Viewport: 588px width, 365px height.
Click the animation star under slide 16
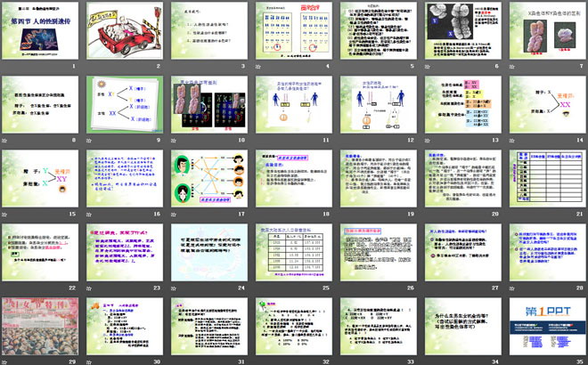89,215
